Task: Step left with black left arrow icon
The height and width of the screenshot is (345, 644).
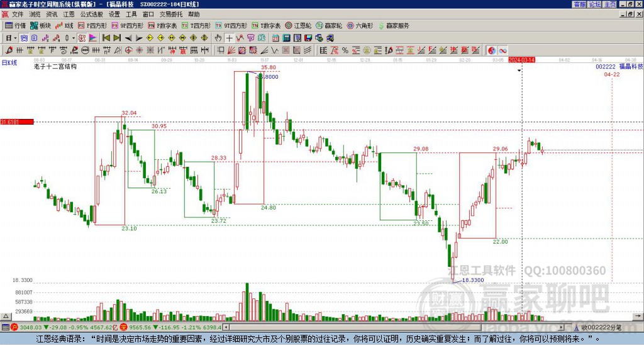Action: 128,38
